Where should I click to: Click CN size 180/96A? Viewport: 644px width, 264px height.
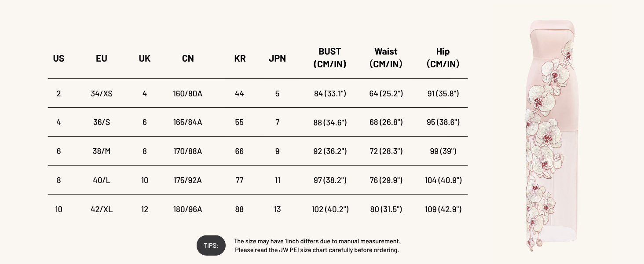tap(188, 209)
